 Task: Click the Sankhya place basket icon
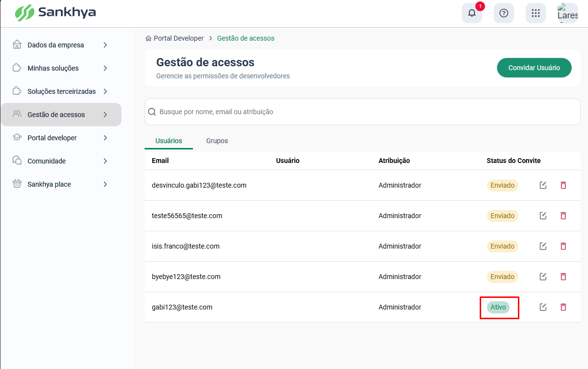[x=17, y=184]
